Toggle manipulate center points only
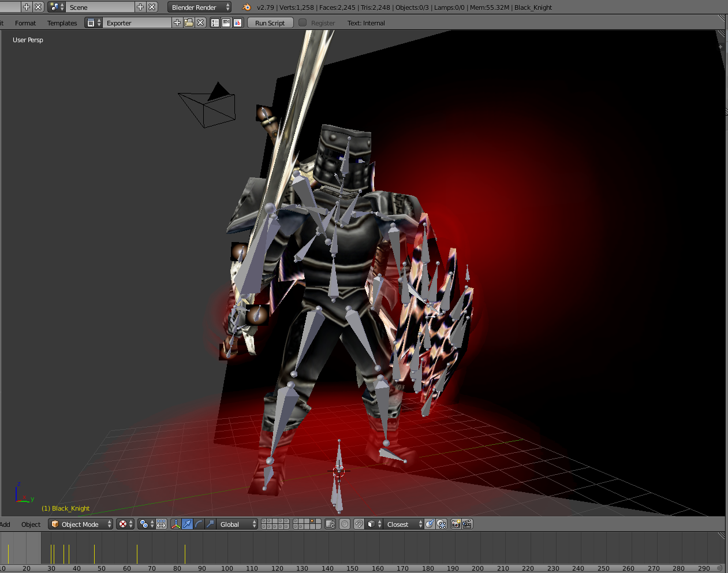 161,524
